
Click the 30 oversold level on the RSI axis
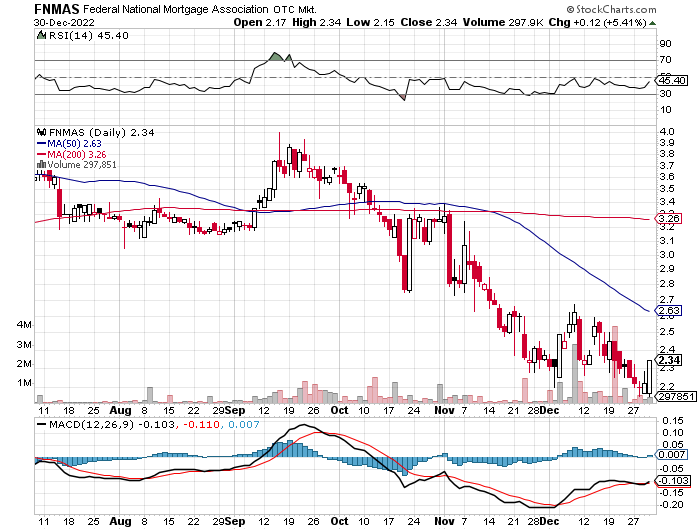[665, 94]
